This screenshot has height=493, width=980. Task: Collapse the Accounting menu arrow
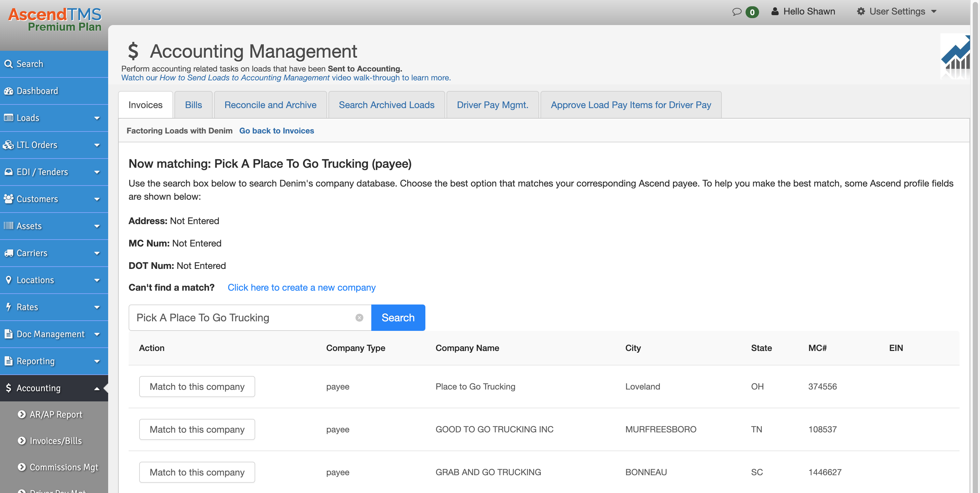pos(97,388)
